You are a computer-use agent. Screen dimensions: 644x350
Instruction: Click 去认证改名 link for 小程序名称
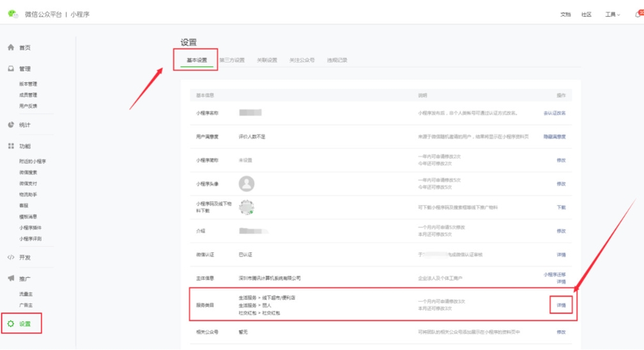tap(555, 113)
